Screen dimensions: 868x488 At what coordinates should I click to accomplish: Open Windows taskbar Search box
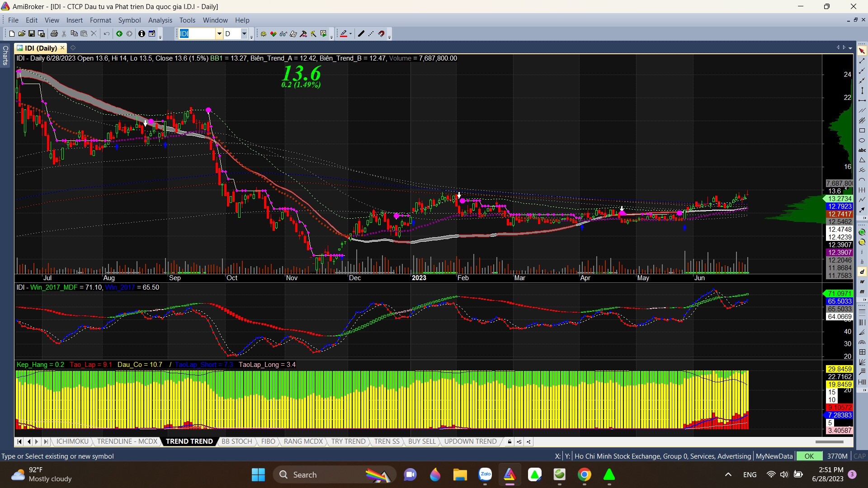pos(335,474)
